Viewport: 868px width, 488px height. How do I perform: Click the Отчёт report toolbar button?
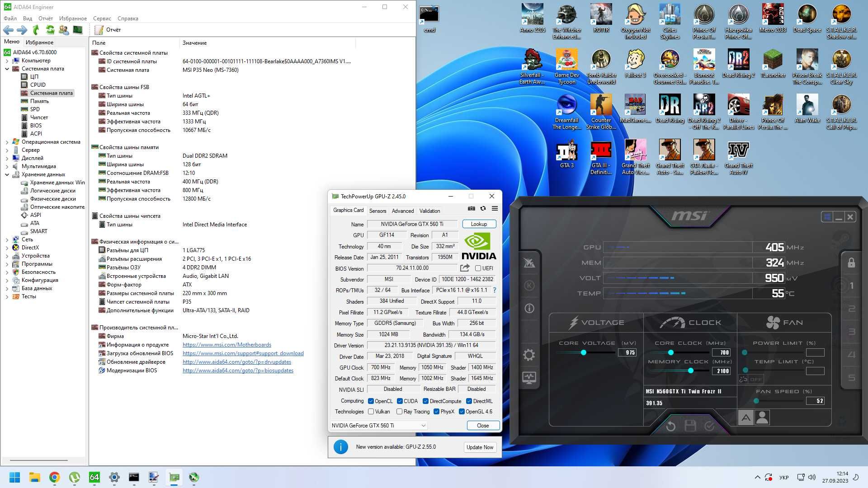pyautogui.click(x=108, y=30)
